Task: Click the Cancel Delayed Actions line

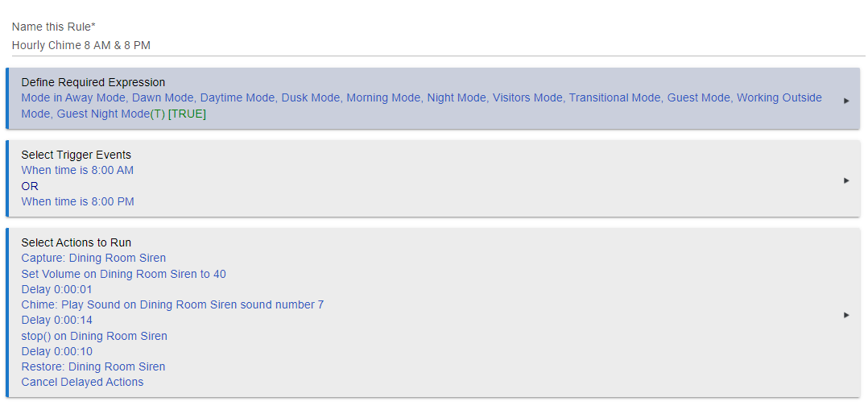Action: [x=82, y=382]
